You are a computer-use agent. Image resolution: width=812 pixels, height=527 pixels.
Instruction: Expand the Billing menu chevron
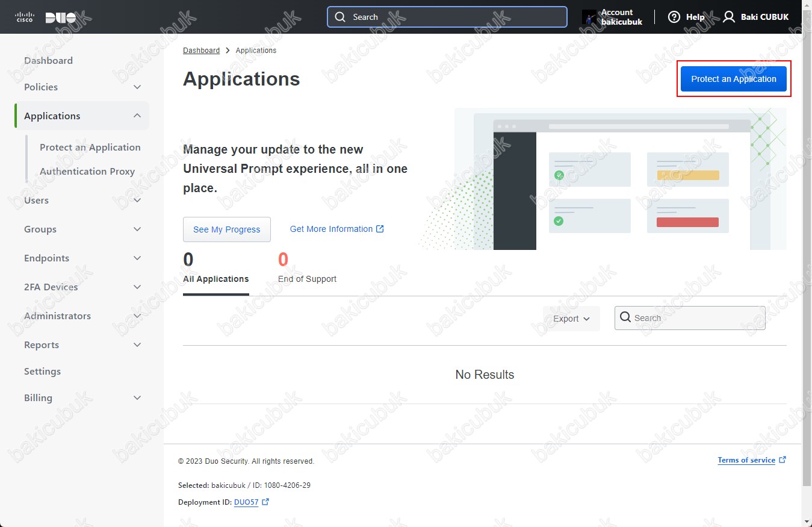[137, 398]
